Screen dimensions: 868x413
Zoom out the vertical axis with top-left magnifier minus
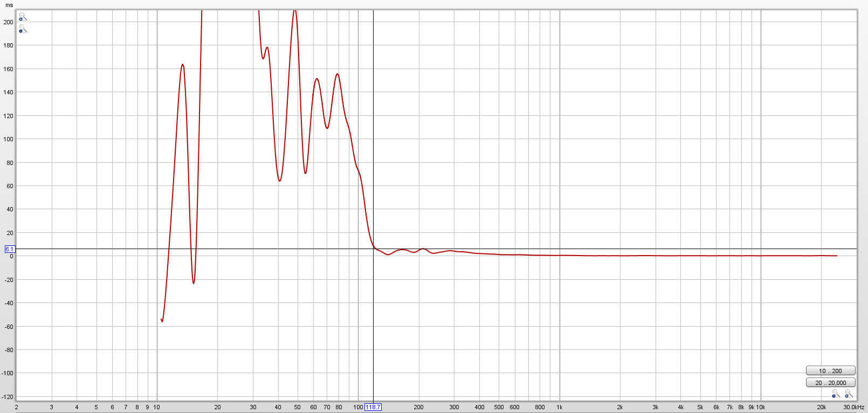tap(22, 29)
